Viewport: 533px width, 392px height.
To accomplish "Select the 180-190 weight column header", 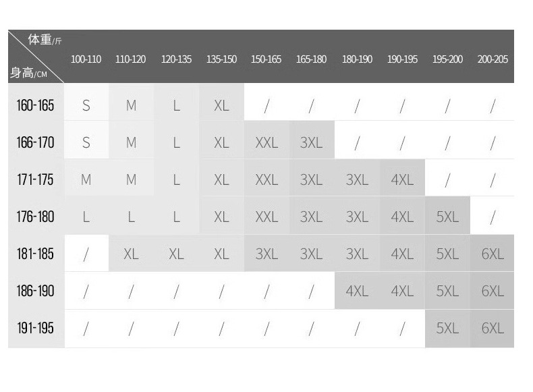I will 357,59.
